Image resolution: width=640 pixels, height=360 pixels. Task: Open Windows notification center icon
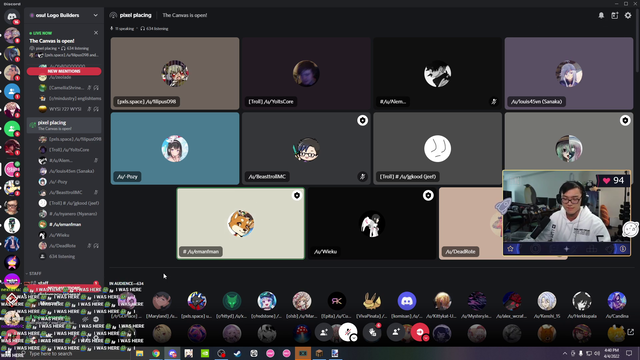(x=629, y=353)
